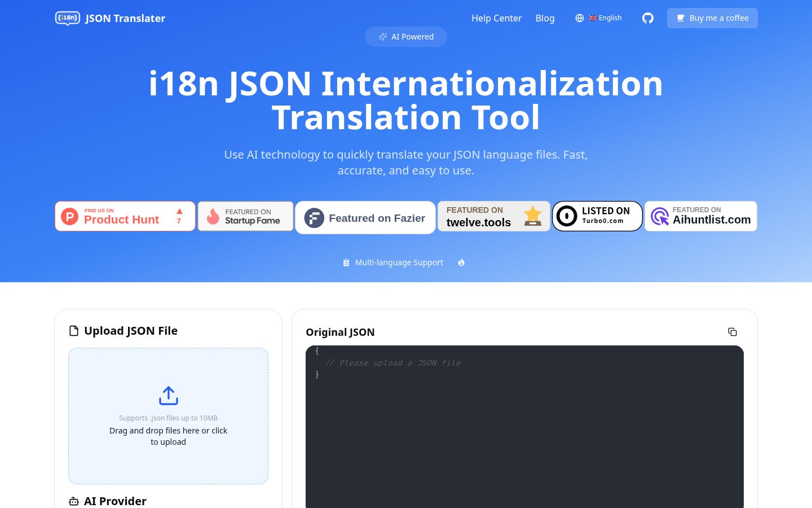
Task: Click the AI Powered pill badge
Action: coord(406,37)
